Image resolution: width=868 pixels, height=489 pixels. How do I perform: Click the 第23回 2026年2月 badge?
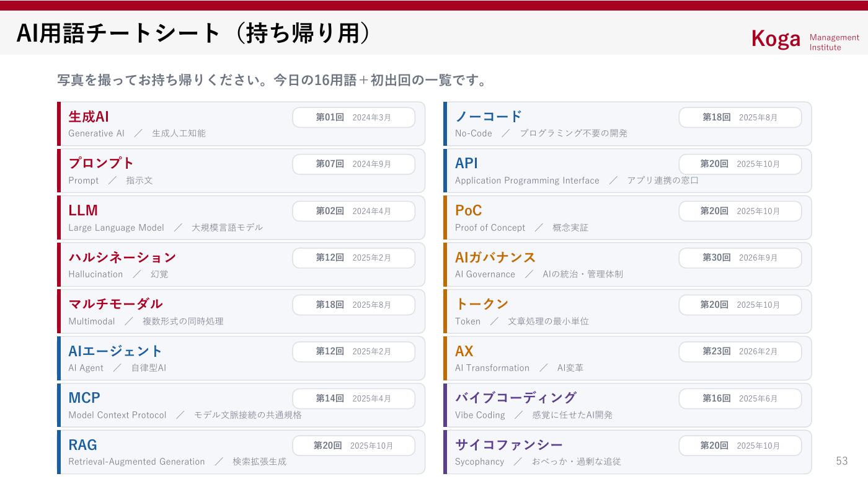pyautogui.click(x=740, y=351)
